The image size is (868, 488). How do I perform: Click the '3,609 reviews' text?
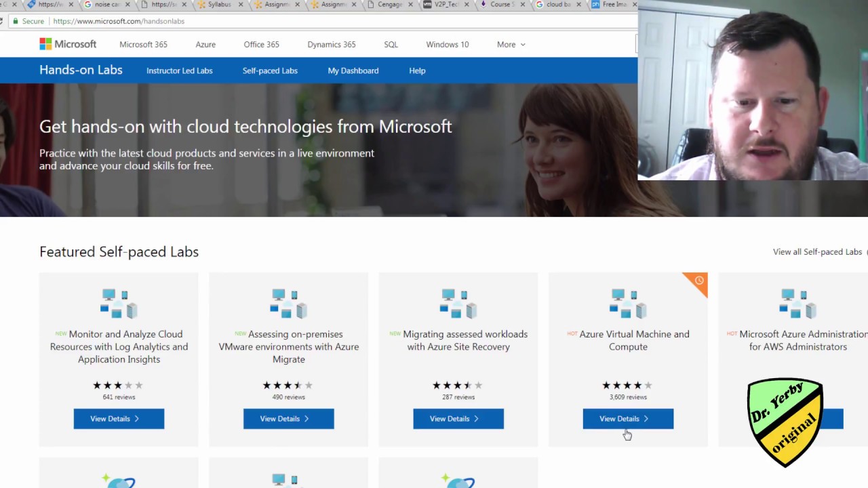[628, 397]
